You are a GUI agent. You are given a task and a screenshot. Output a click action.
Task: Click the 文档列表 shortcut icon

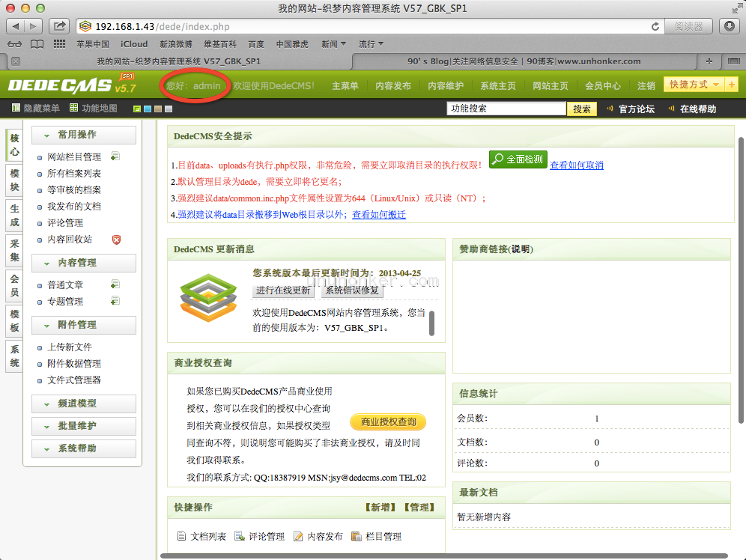[x=181, y=536]
